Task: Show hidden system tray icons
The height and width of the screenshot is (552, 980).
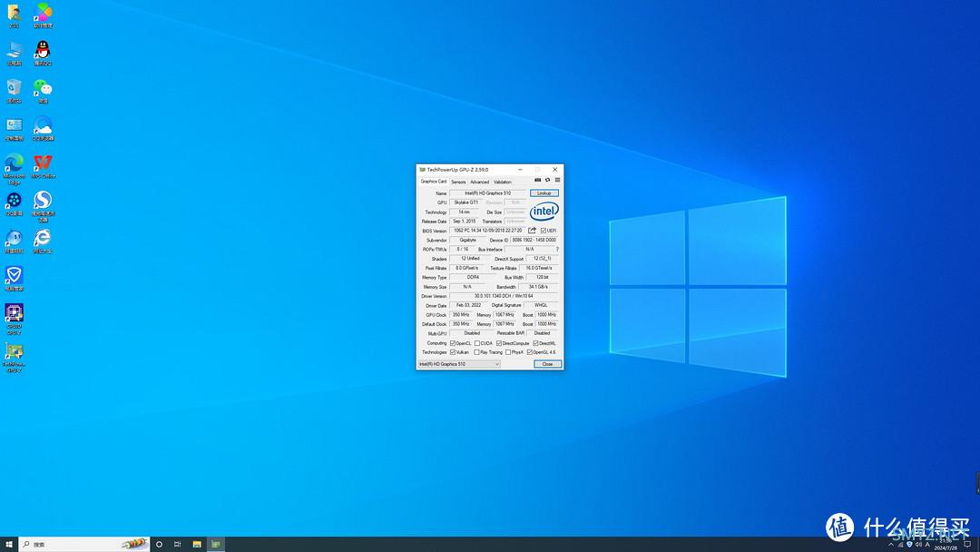Action: coord(891,545)
